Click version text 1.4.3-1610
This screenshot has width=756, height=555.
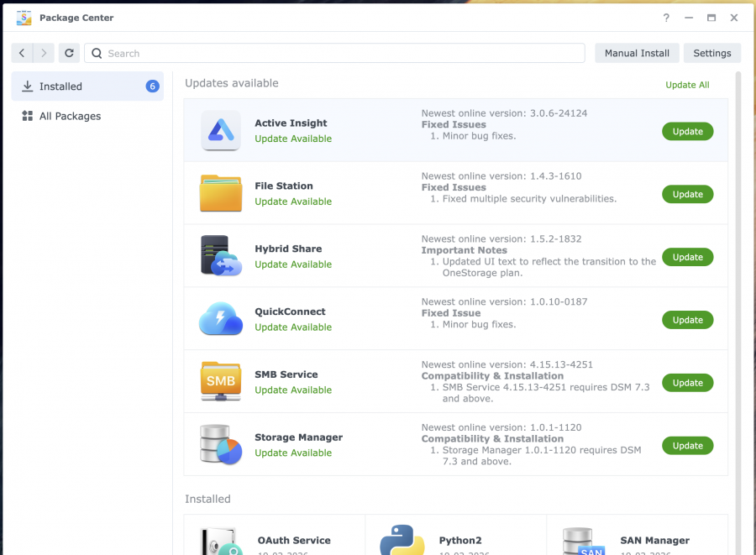555,175
